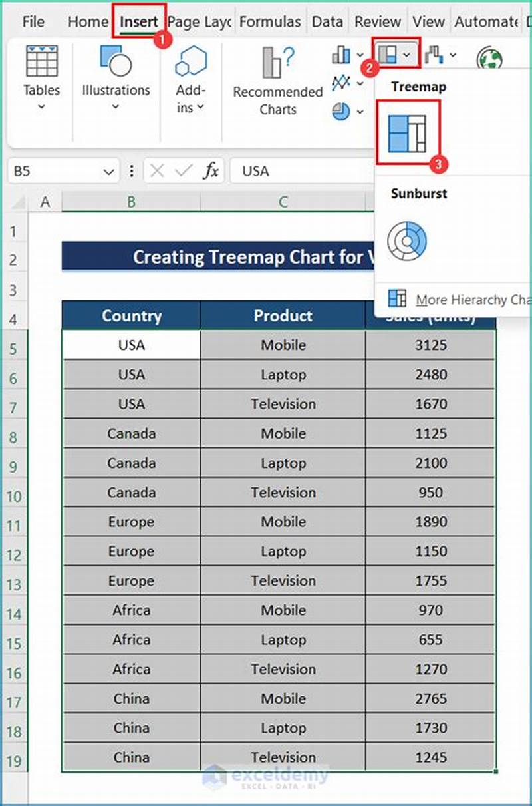The height and width of the screenshot is (806, 532).
Task: Click the Insert Pie Chart icon
Action: point(340,111)
